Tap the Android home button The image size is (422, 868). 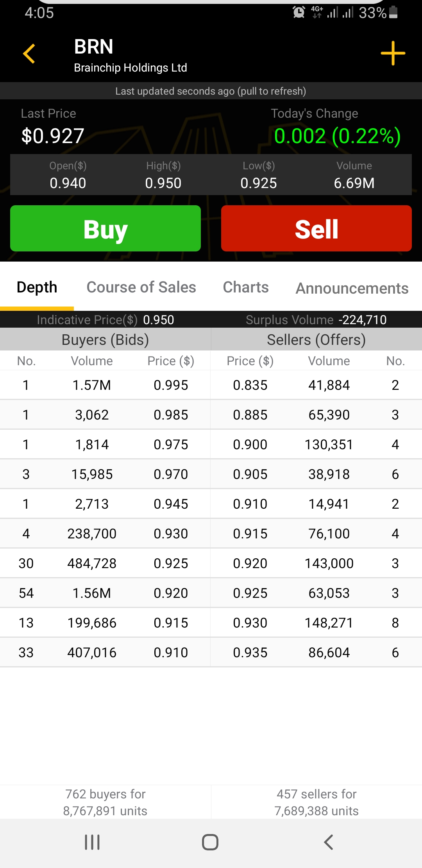click(210, 842)
